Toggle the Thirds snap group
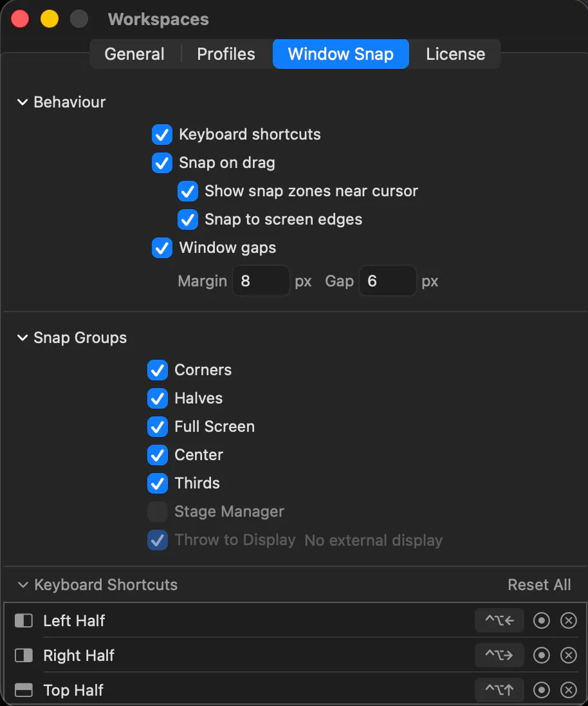Viewport: 588px width, 706px height. pyautogui.click(x=158, y=483)
